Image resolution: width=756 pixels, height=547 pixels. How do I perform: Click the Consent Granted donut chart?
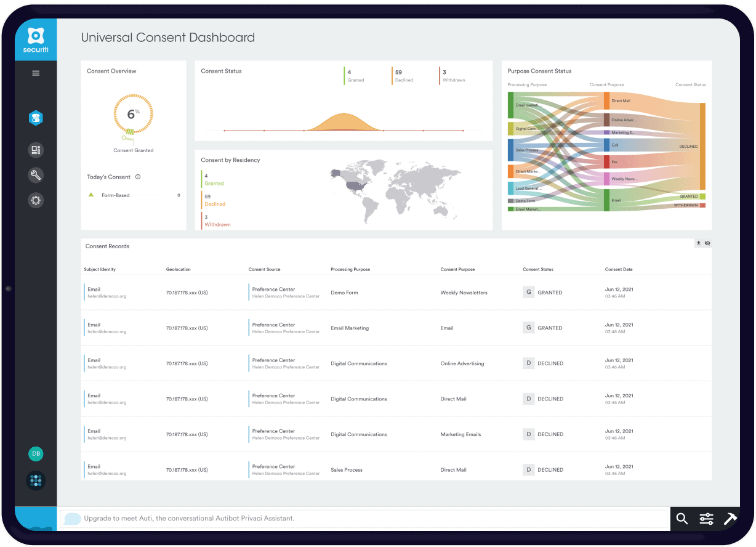[x=134, y=115]
